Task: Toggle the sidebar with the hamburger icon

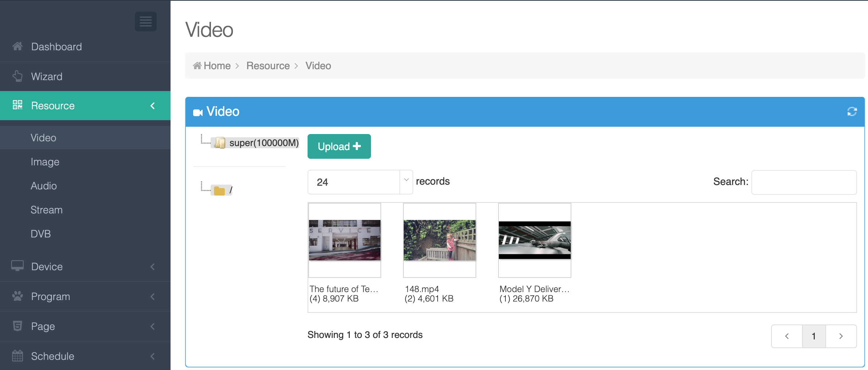Action: tap(145, 21)
